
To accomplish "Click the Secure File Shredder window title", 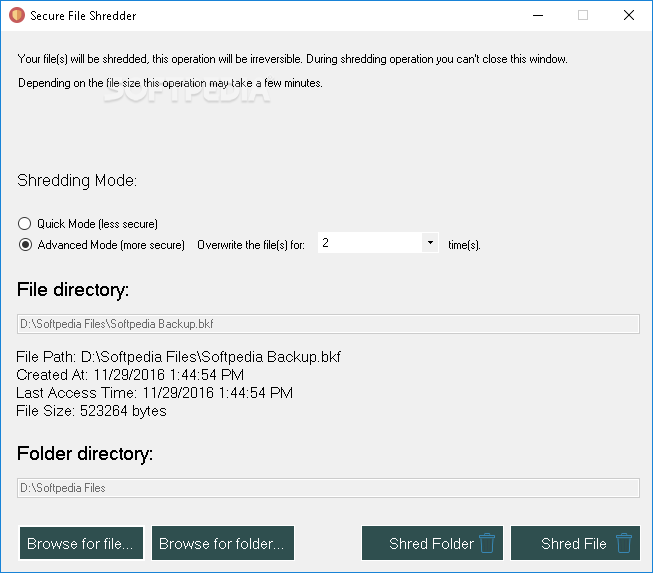I will tap(83, 16).
